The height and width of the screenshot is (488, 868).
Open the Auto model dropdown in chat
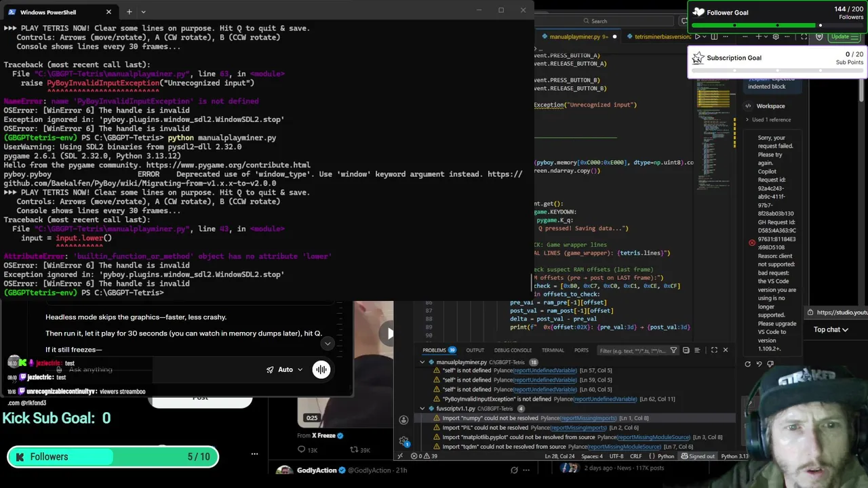coord(285,369)
